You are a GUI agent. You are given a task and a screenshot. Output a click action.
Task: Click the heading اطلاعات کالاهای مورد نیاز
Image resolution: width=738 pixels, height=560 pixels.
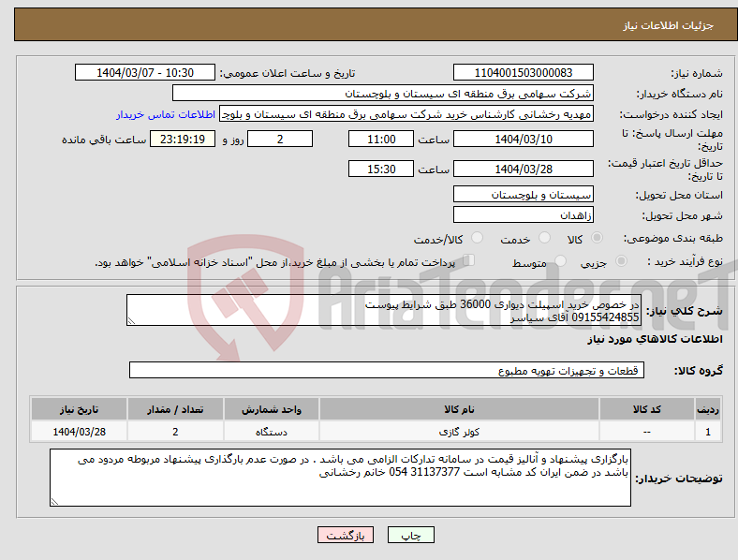pos(655,339)
